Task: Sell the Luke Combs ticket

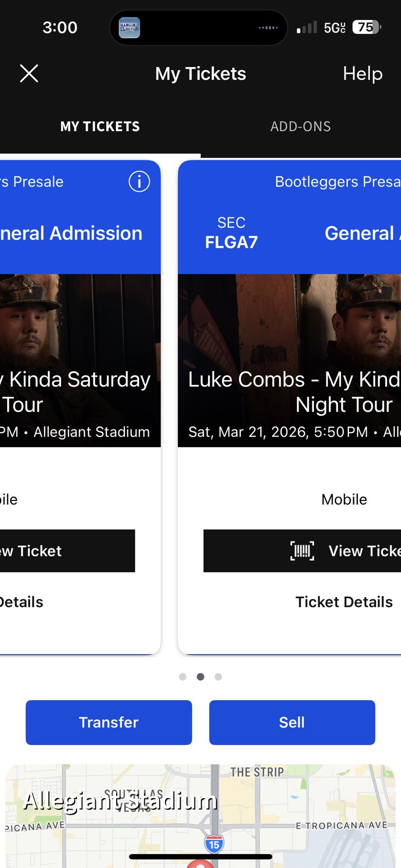Action: point(292,722)
